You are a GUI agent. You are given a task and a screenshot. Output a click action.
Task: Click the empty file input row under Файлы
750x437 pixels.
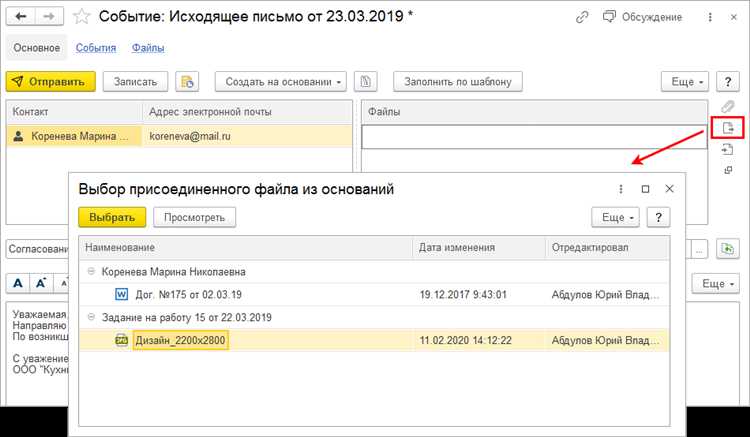click(x=534, y=137)
